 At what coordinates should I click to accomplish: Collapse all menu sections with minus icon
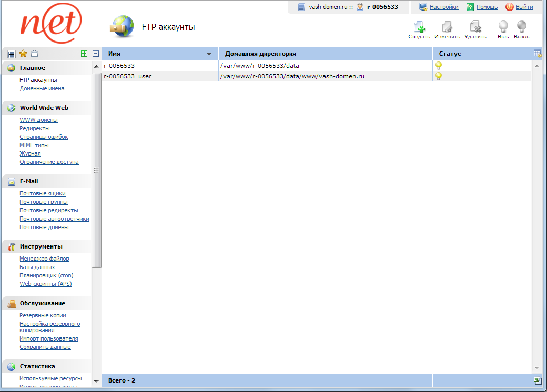pos(96,54)
